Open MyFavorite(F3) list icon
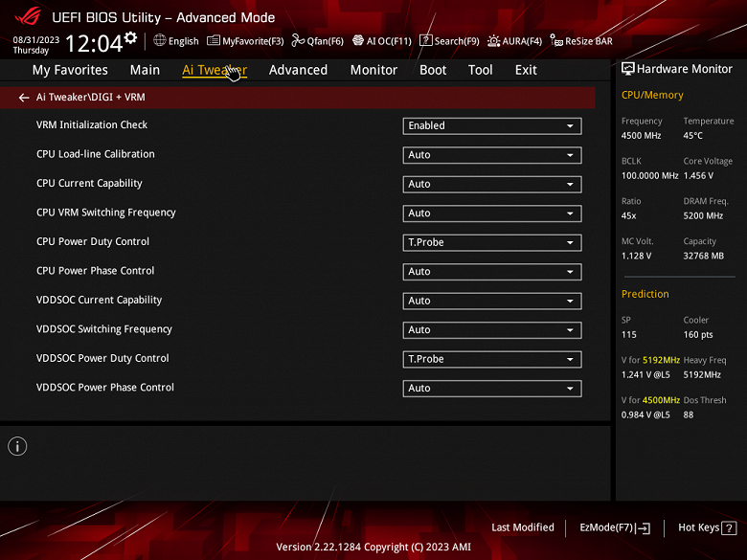Screen dimensions: 747x560 [x=214, y=40]
